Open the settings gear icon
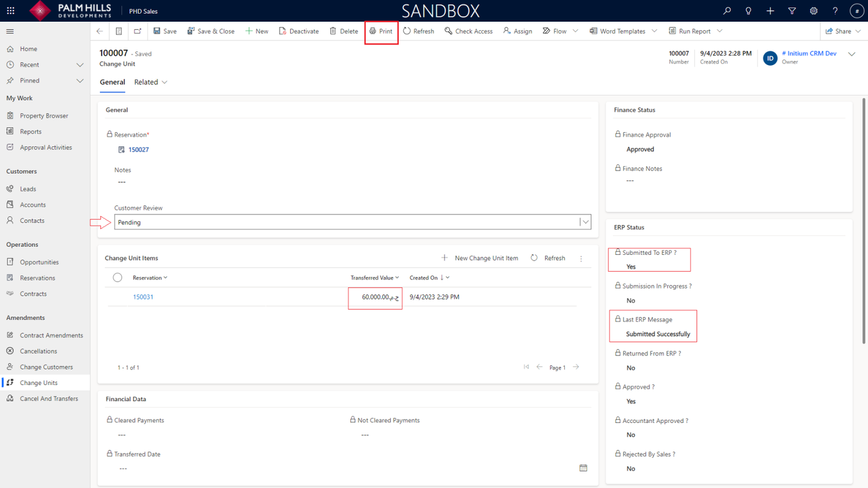 (x=813, y=11)
